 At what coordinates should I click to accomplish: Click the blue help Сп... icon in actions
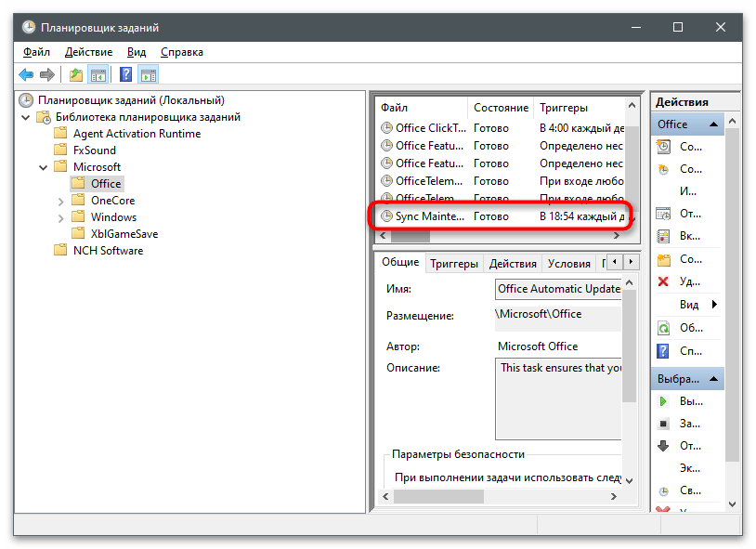(663, 351)
